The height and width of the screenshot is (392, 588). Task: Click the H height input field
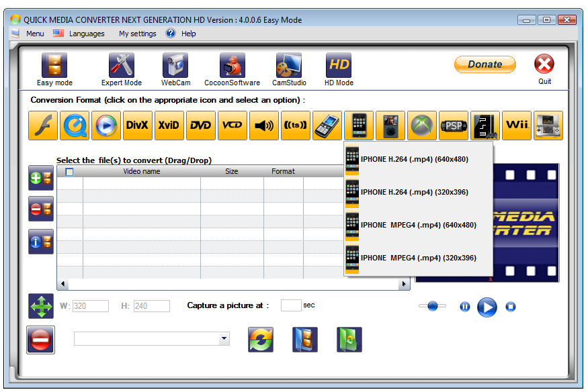click(x=151, y=306)
